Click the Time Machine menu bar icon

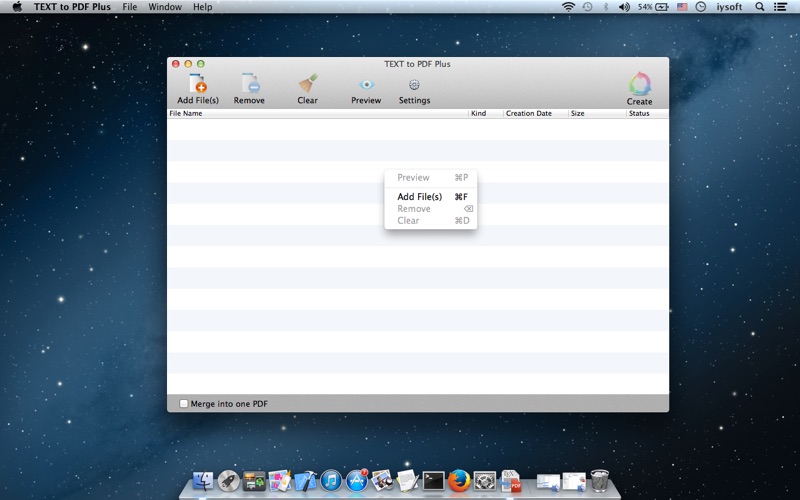tap(587, 7)
